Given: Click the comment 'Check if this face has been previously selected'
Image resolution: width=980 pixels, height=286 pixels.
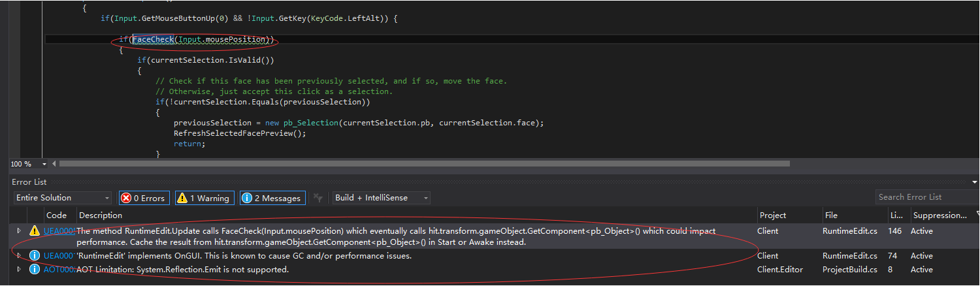Looking at the screenshot, I should click(331, 81).
